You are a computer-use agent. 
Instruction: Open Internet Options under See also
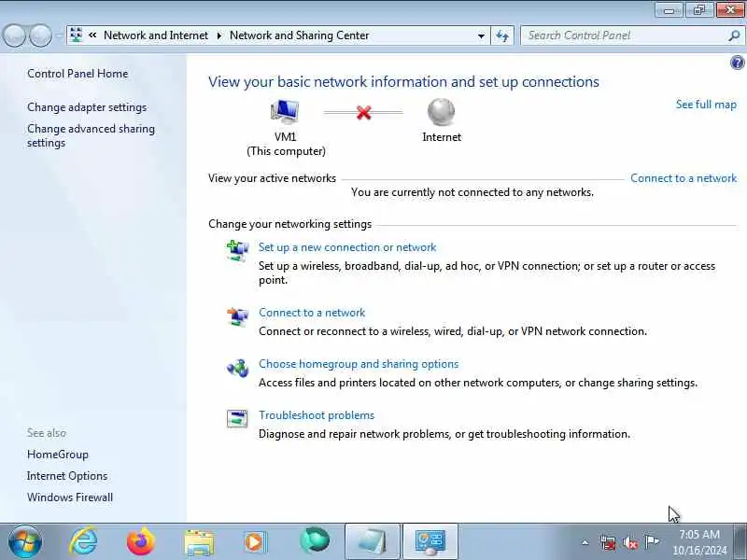(67, 476)
